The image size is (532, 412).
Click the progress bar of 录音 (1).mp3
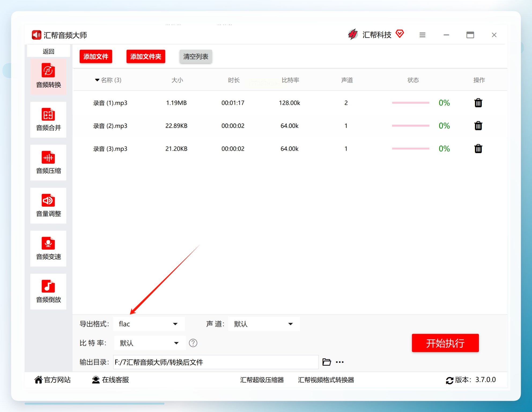411,103
